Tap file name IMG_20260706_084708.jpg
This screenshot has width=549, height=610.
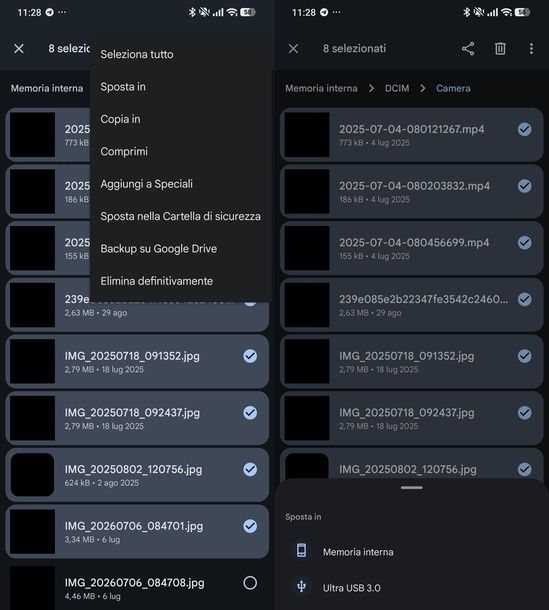click(x=135, y=583)
